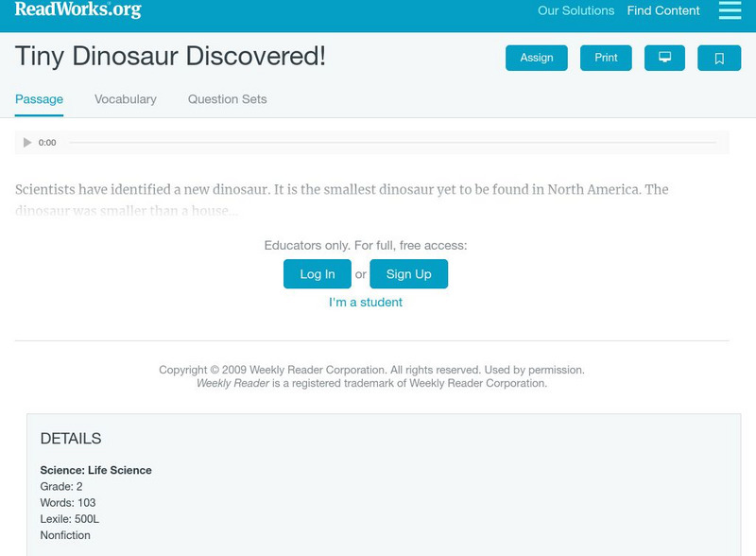Viewport: 756px width, 556px height.
Task: Open the hamburger menu
Action: pos(730,10)
